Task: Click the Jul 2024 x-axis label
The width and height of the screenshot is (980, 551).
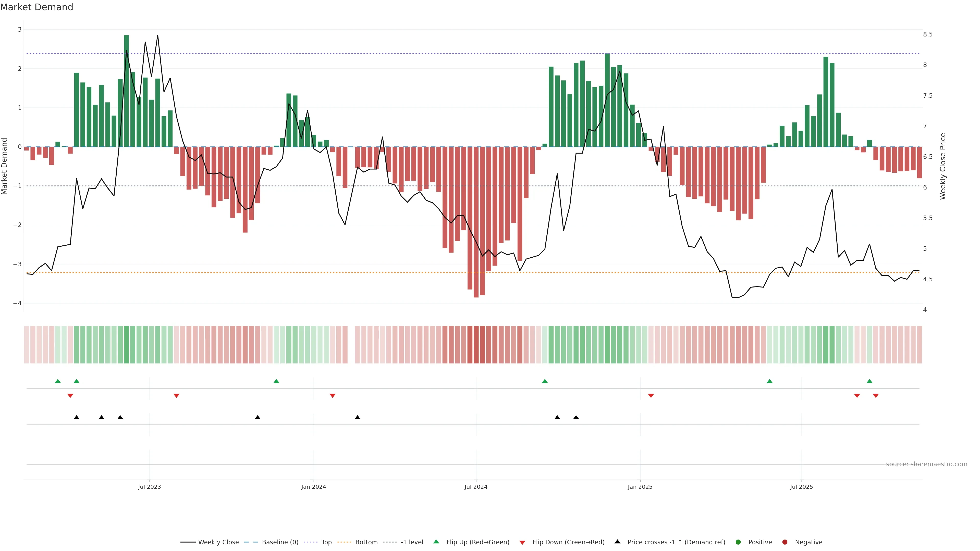Action: click(475, 487)
